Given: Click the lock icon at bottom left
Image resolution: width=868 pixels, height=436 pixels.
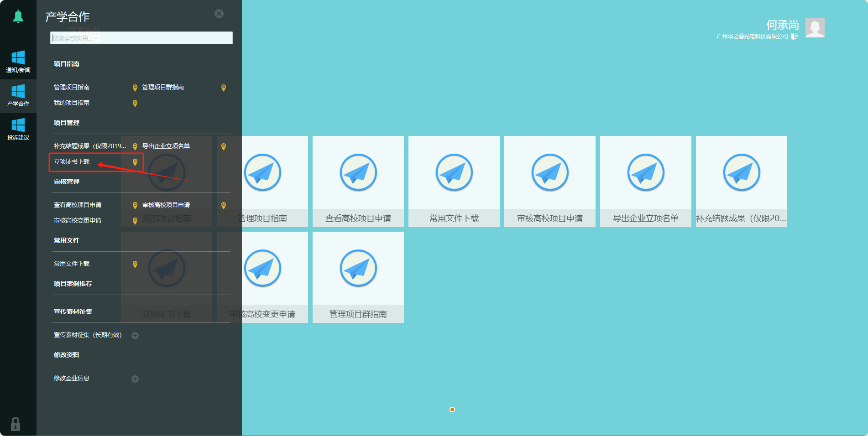Looking at the screenshot, I should tap(16, 424).
